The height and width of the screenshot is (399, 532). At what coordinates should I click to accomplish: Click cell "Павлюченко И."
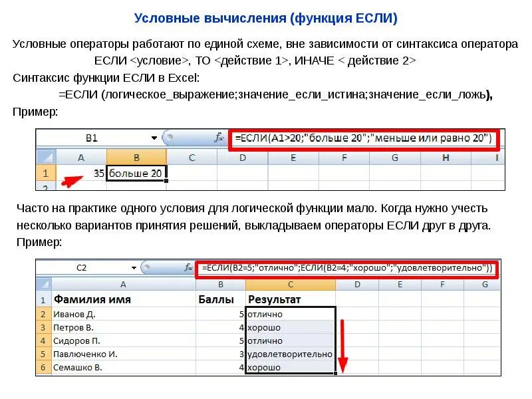pos(124,354)
